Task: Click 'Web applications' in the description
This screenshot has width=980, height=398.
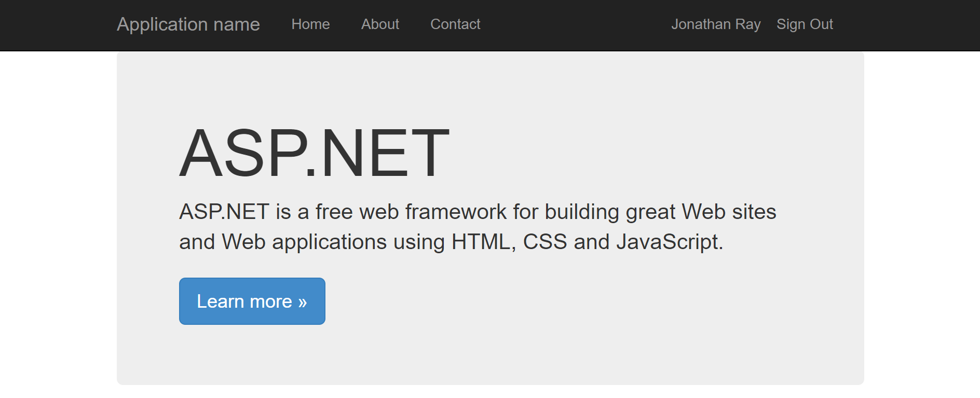Action: [x=304, y=242]
